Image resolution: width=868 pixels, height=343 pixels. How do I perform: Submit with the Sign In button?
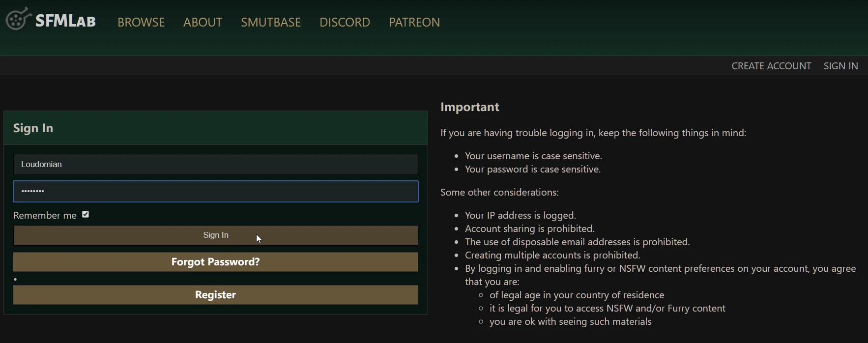pos(216,235)
